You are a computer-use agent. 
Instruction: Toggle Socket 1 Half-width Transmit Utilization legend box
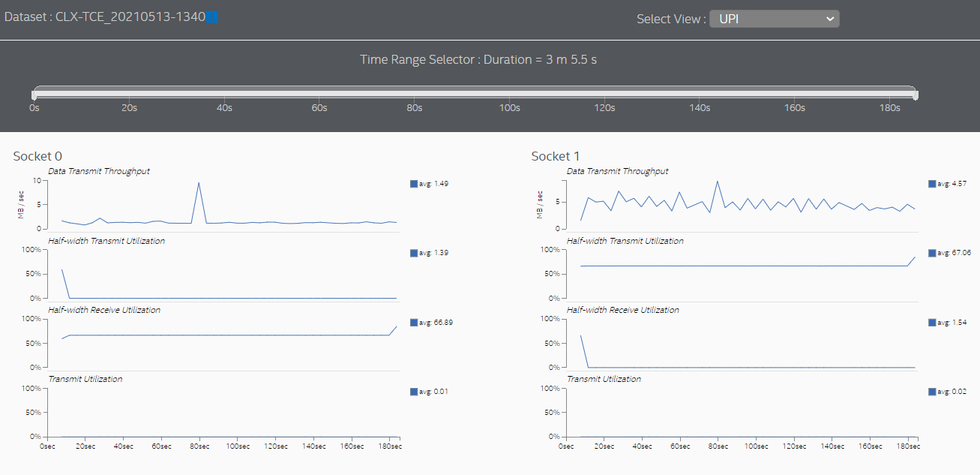[932, 253]
